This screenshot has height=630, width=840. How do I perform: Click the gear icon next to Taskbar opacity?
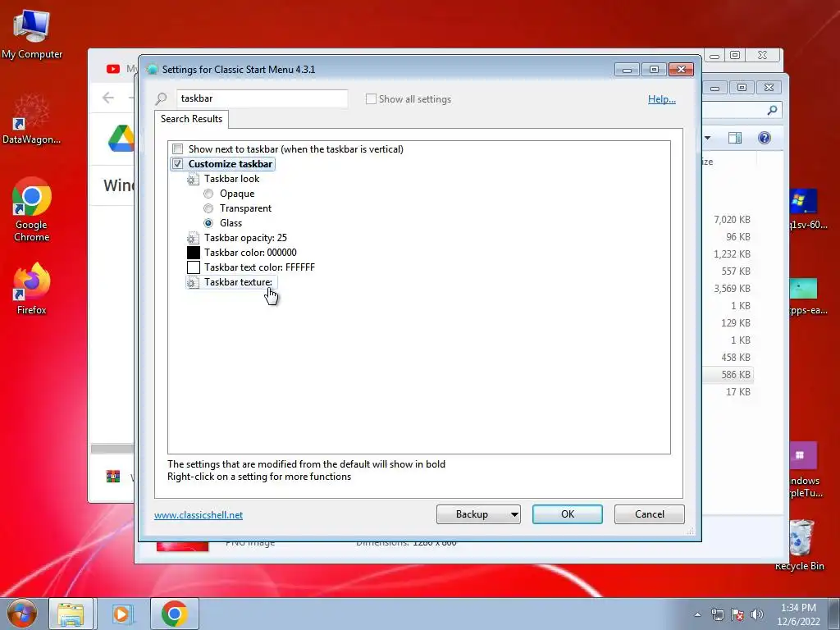193,238
